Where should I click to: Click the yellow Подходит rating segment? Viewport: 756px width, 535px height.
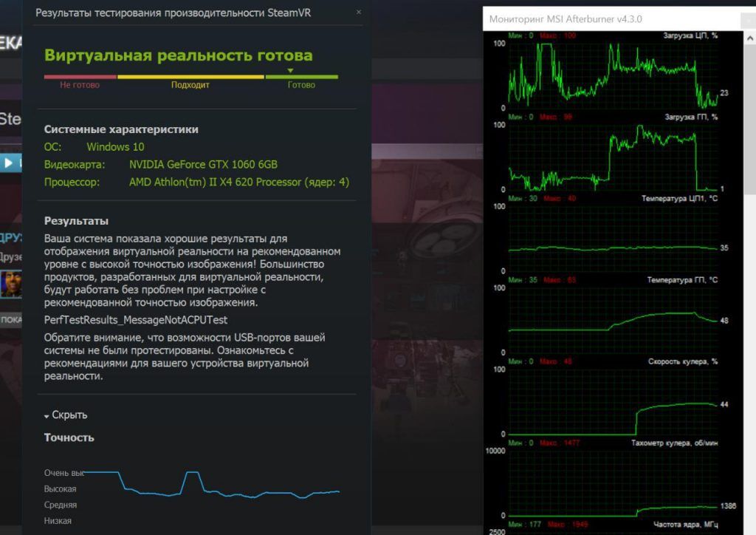(190, 77)
